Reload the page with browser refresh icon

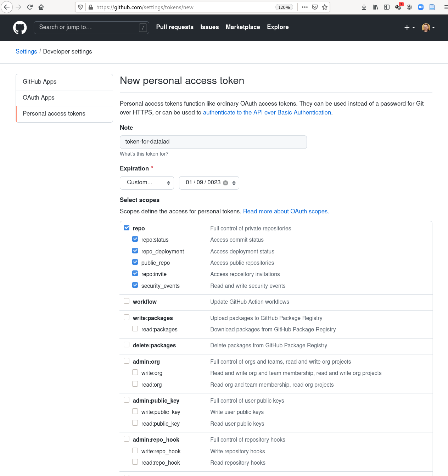pyautogui.click(x=30, y=7)
